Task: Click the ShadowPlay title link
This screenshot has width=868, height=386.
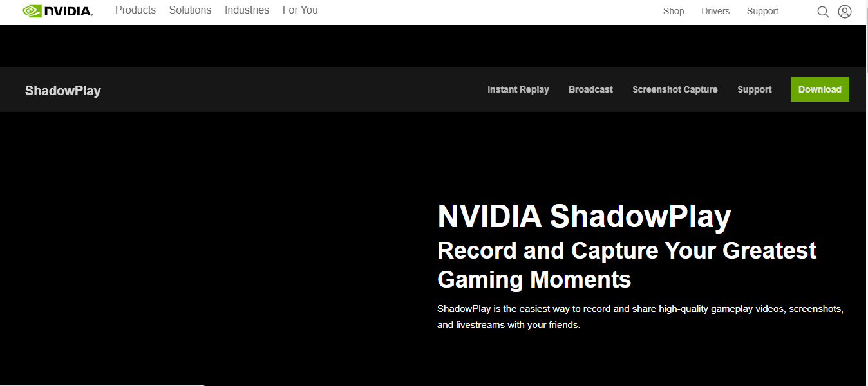Action: [x=63, y=90]
